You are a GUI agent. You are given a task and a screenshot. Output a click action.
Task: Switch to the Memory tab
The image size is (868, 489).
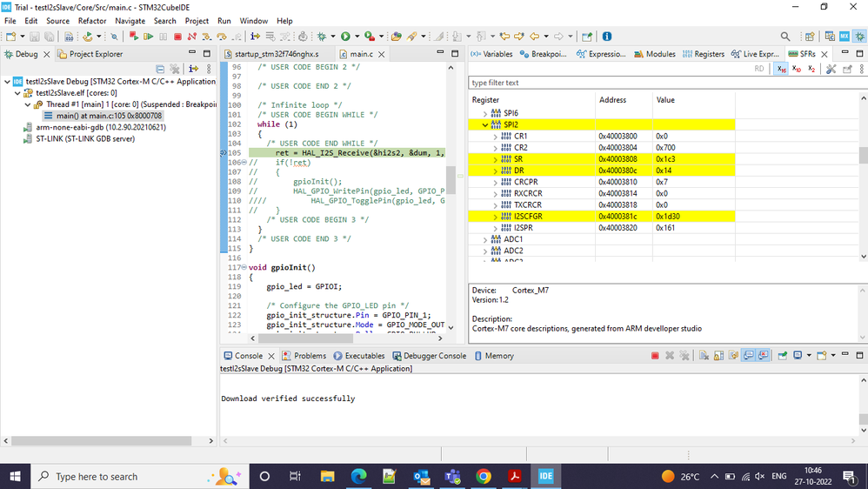tap(494, 356)
